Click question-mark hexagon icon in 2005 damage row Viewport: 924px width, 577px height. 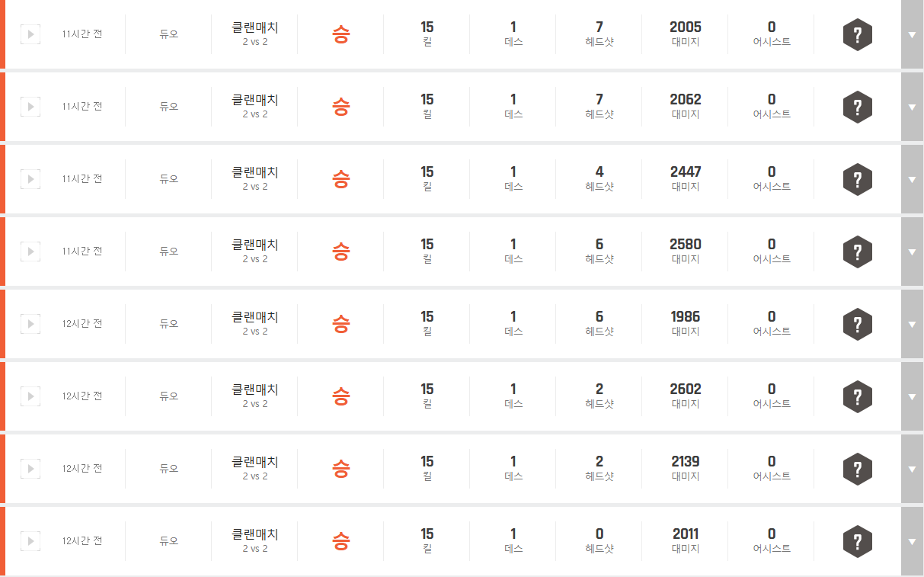[857, 35]
